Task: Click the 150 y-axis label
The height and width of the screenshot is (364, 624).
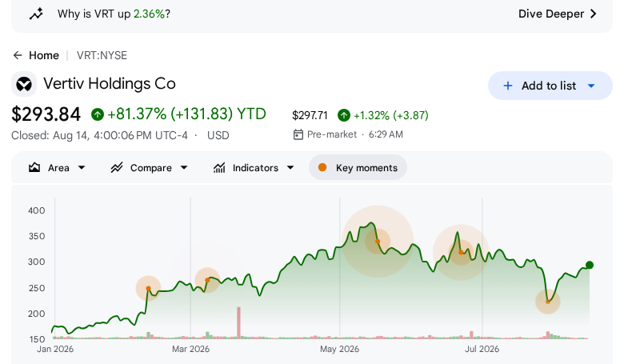Action: (x=37, y=339)
